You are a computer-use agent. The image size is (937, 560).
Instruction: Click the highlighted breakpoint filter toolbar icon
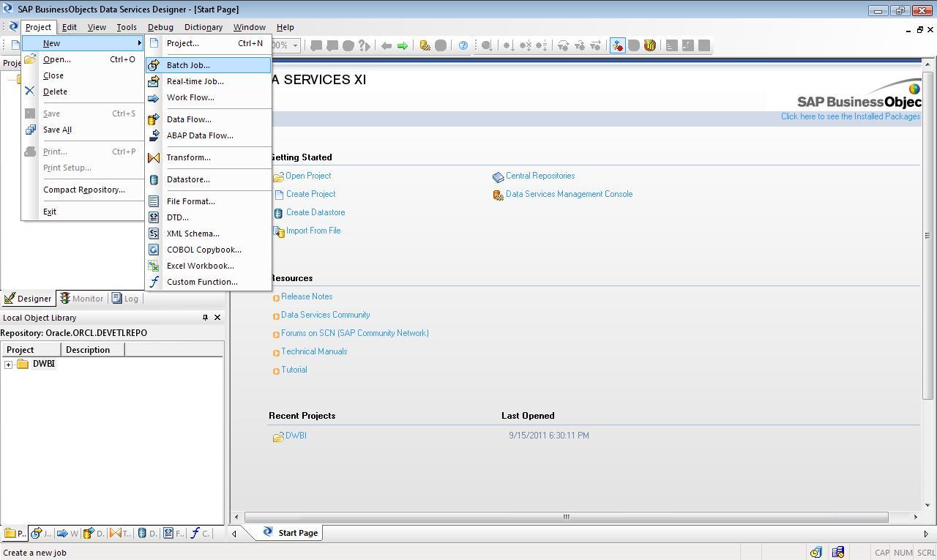coord(618,45)
